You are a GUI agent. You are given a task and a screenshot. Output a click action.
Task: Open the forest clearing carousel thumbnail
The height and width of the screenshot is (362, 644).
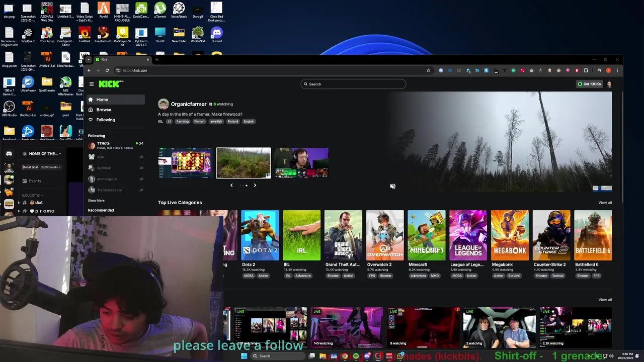(x=244, y=163)
